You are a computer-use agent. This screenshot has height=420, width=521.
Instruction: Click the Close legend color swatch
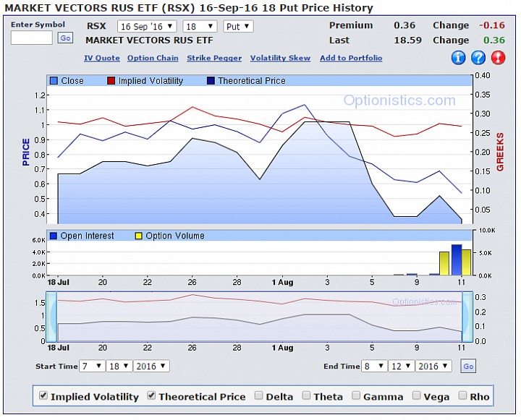[x=54, y=81]
